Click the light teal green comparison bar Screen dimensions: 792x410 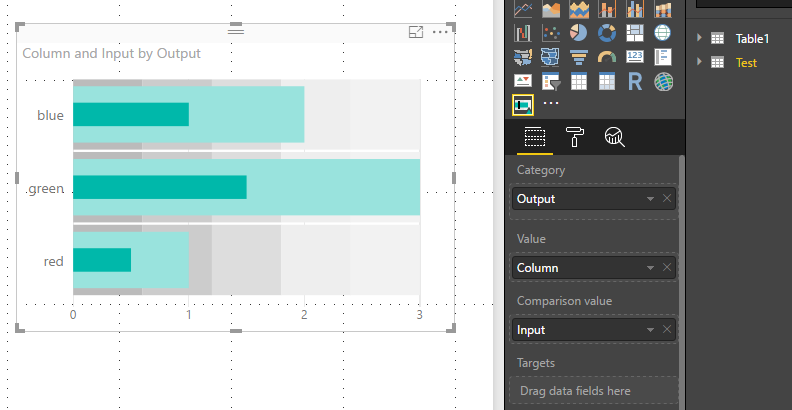coord(333,187)
